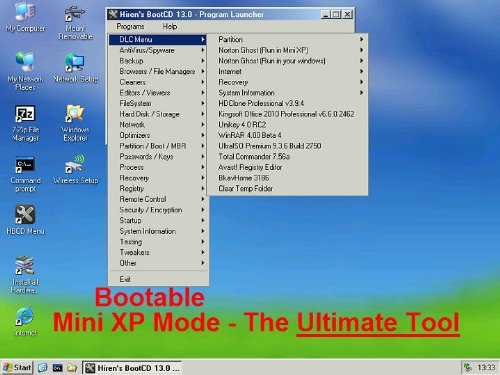Open My Computer desktop icon
The image size is (500, 375).
coord(25,17)
